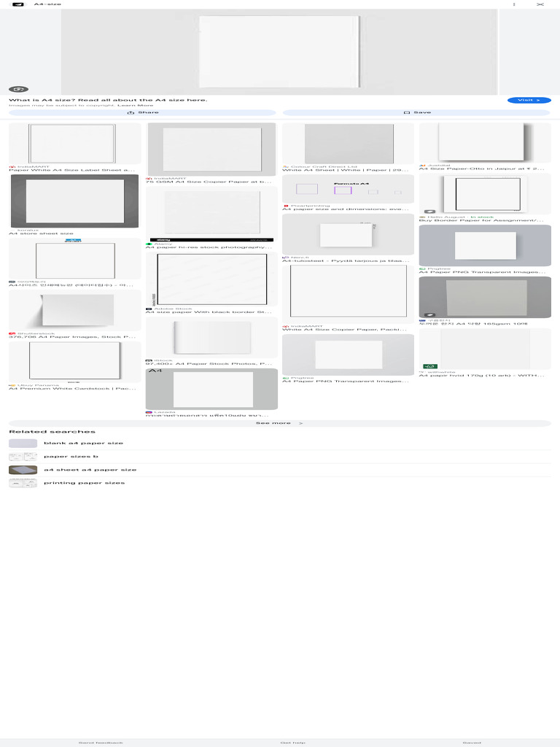Open the main A4 sheet preview image
The height and width of the screenshot is (747, 560).
(x=279, y=52)
